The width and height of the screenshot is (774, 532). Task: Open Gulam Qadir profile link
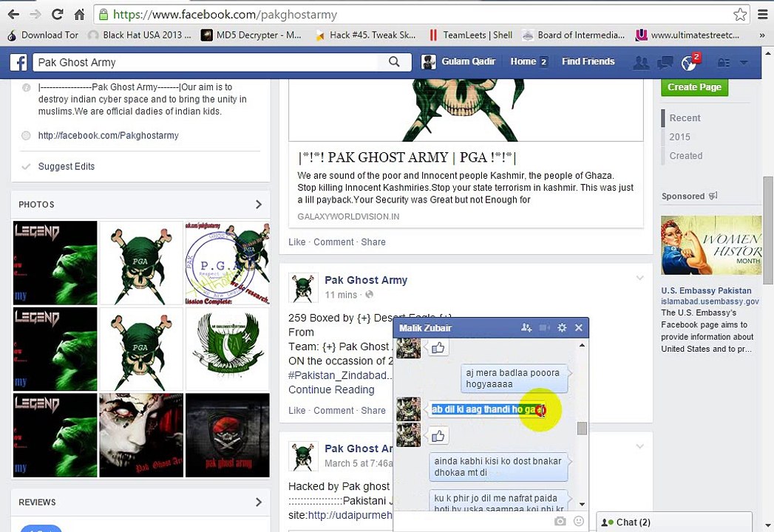[458, 61]
